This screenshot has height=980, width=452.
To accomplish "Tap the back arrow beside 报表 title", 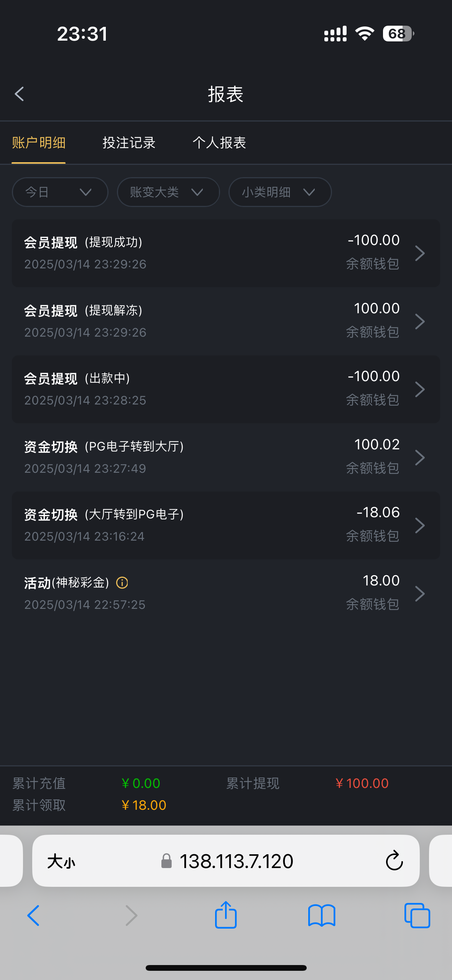I will (19, 94).
